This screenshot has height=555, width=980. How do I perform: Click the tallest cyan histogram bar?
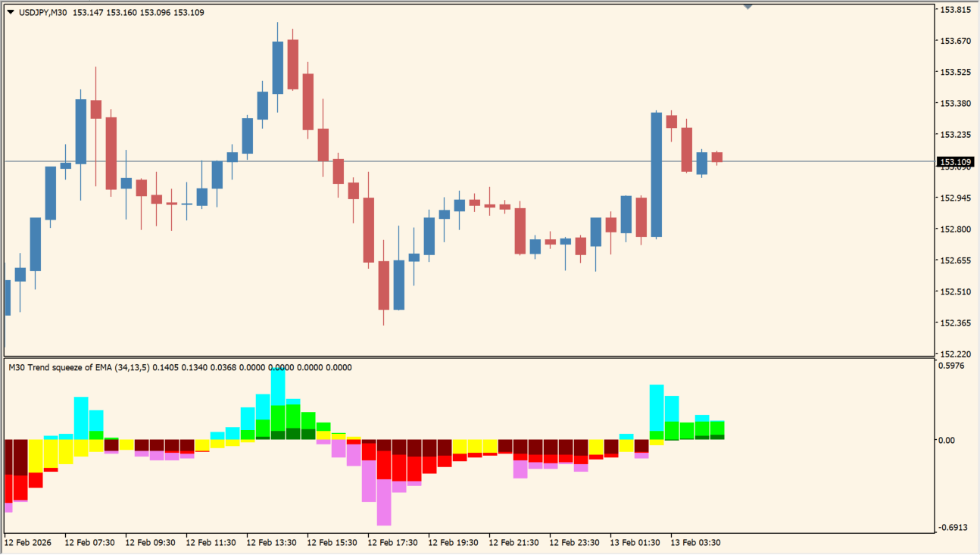278,386
